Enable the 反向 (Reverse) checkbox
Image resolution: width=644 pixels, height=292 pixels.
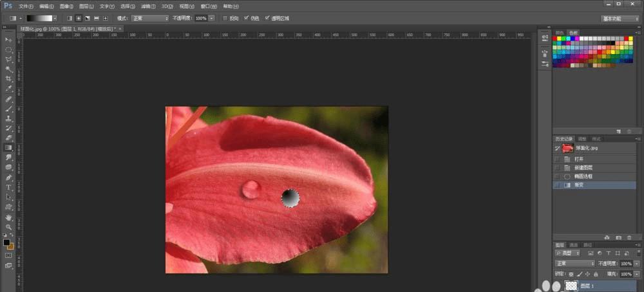(225, 18)
